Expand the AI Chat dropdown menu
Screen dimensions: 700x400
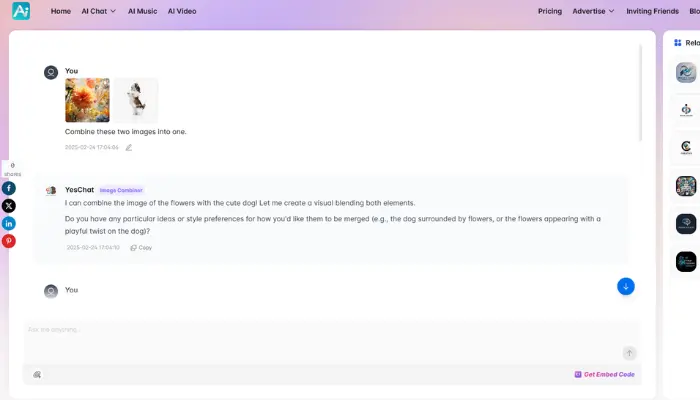98,11
